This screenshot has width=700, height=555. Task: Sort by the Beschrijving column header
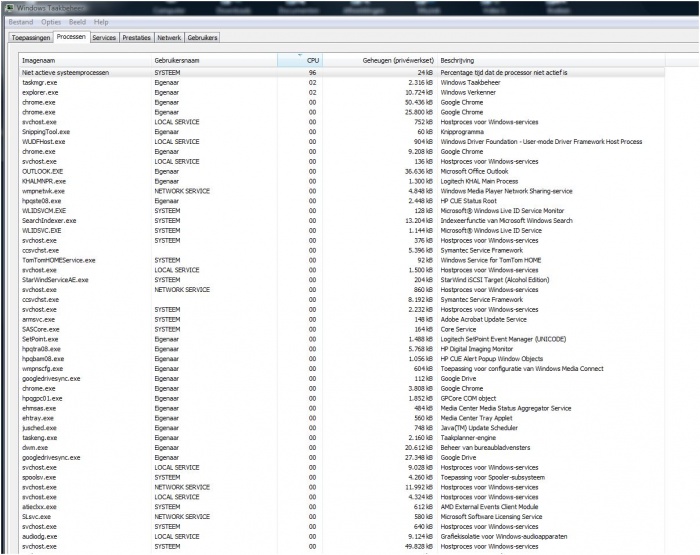(551, 60)
